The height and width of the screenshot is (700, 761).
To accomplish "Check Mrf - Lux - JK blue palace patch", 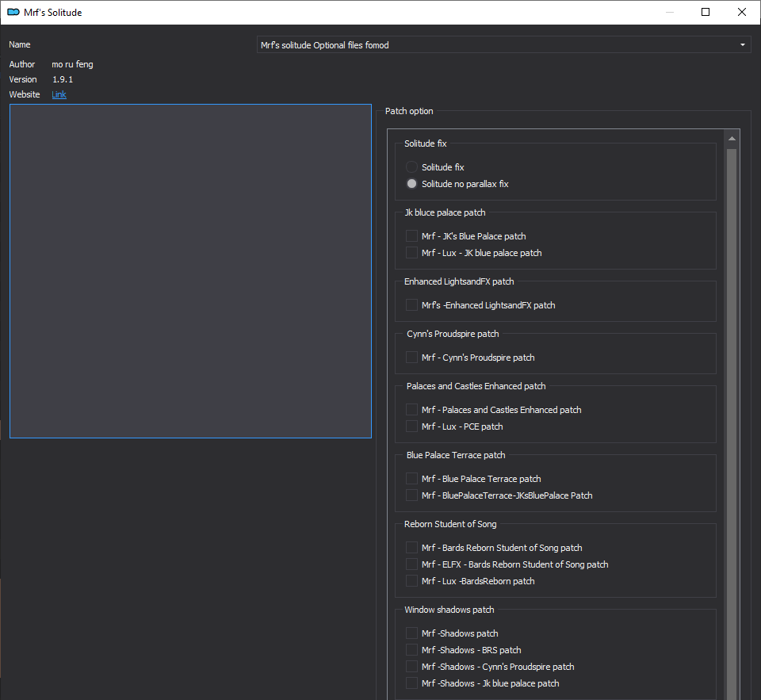I will pyautogui.click(x=411, y=253).
